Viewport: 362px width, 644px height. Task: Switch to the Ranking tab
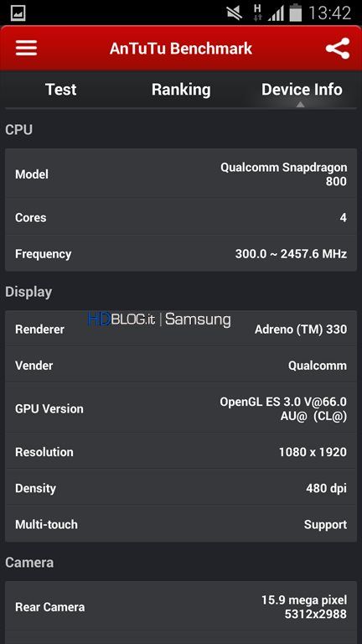(x=181, y=90)
